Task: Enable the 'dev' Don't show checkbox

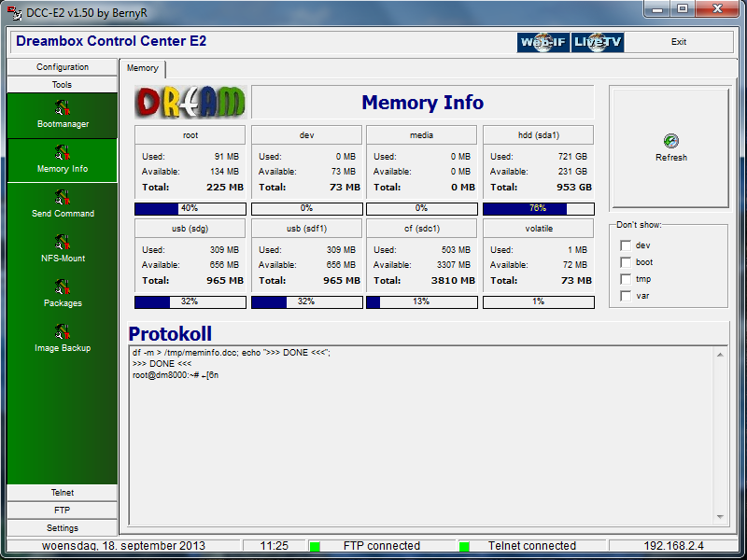Action: (x=626, y=245)
